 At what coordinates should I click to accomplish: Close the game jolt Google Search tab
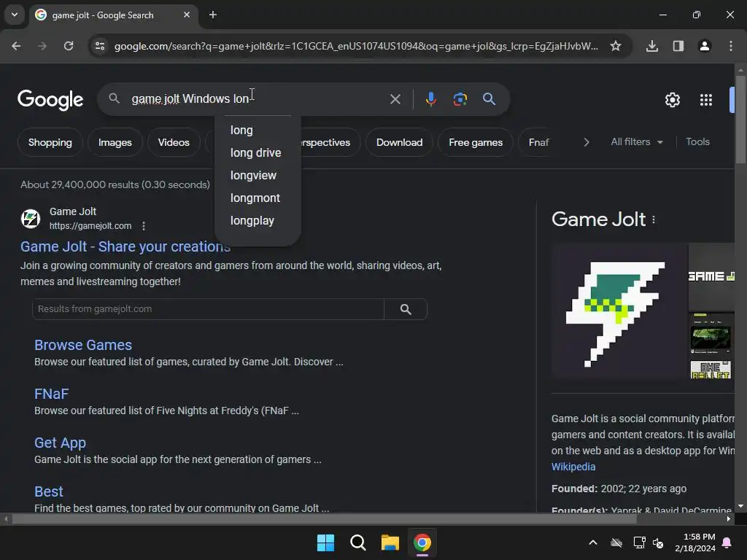pyautogui.click(x=187, y=15)
